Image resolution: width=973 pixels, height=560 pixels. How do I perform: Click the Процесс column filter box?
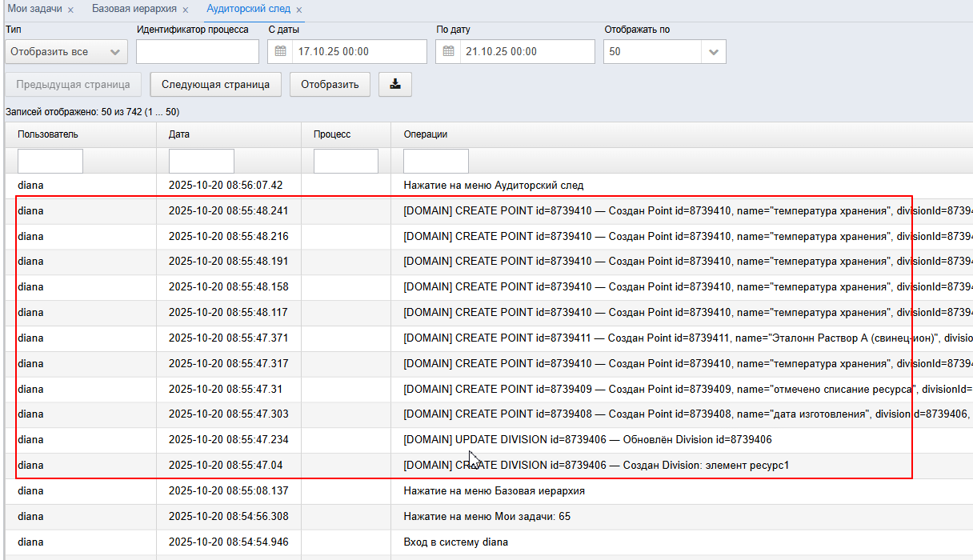(x=346, y=161)
